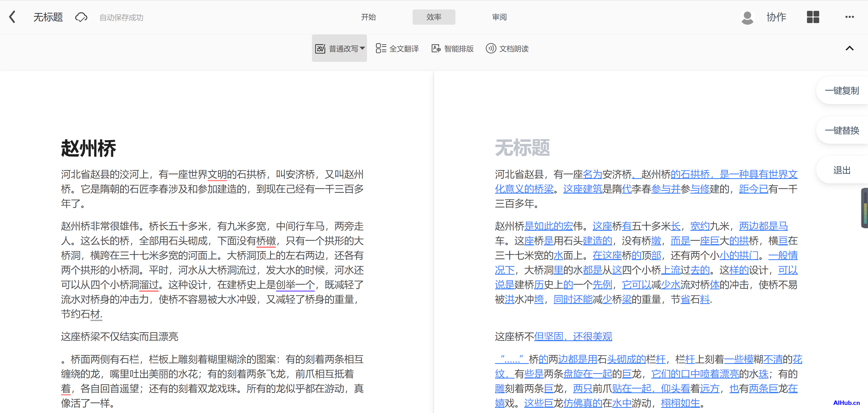Click the smart layout icon
The width and height of the screenshot is (868, 413).
tap(436, 49)
